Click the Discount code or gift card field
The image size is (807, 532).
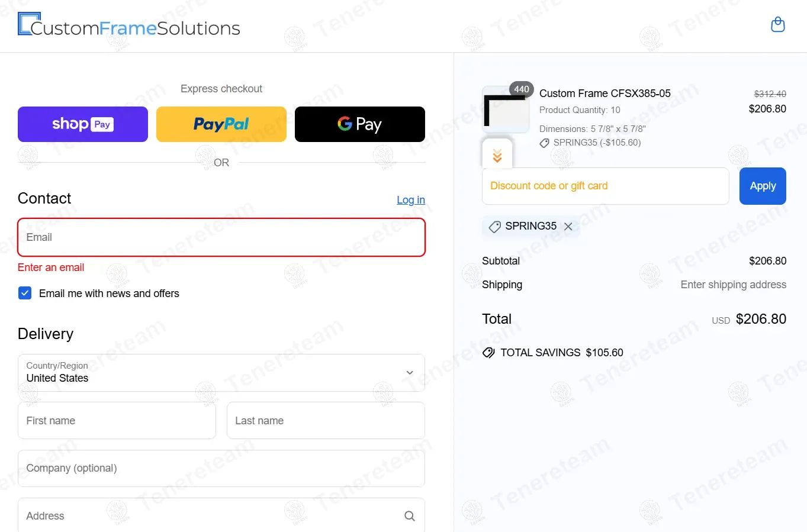[605, 186]
